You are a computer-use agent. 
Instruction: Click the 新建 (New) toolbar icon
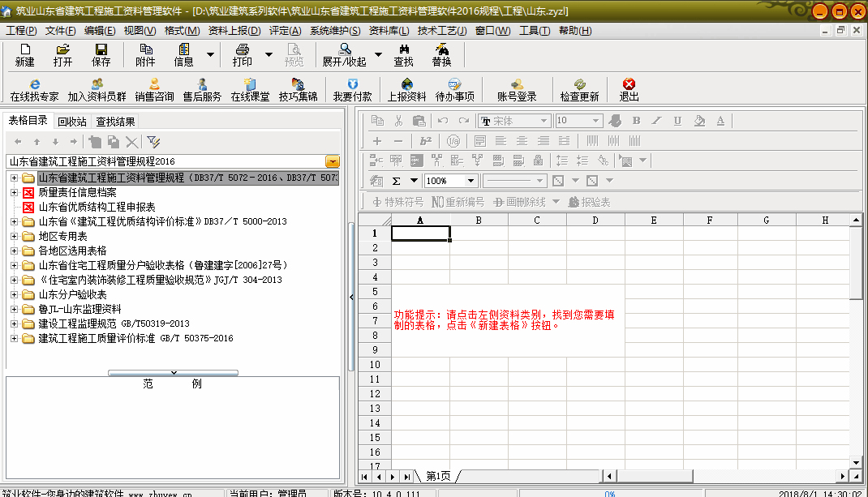tap(24, 55)
